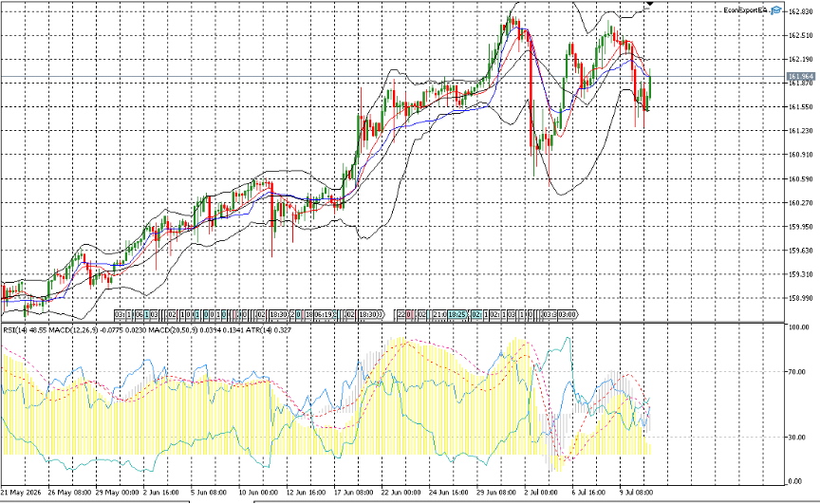
Task: Click the 159.630 price scale label
Action: [800, 251]
